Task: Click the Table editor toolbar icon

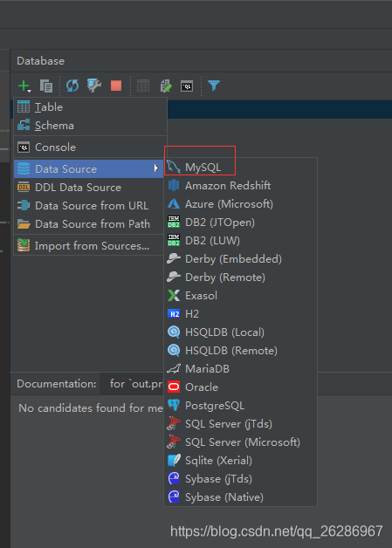Action: [143, 86]
